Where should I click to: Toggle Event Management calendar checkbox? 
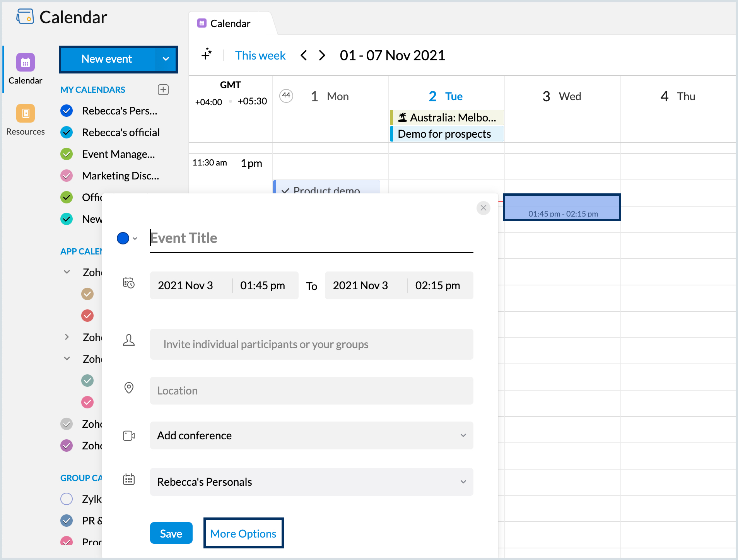[x=67, y=154]
